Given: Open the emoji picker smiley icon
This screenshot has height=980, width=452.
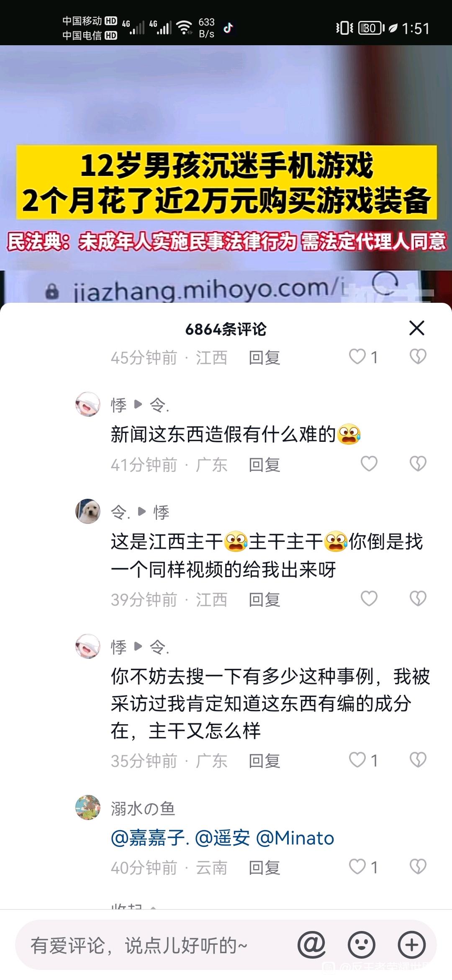Looking at the screenshot, I should coord(362,945).
